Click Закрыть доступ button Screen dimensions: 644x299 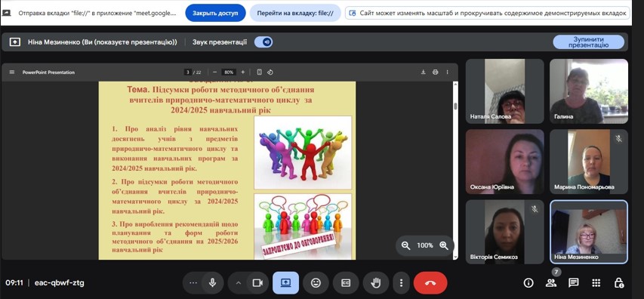pos(216,13)
